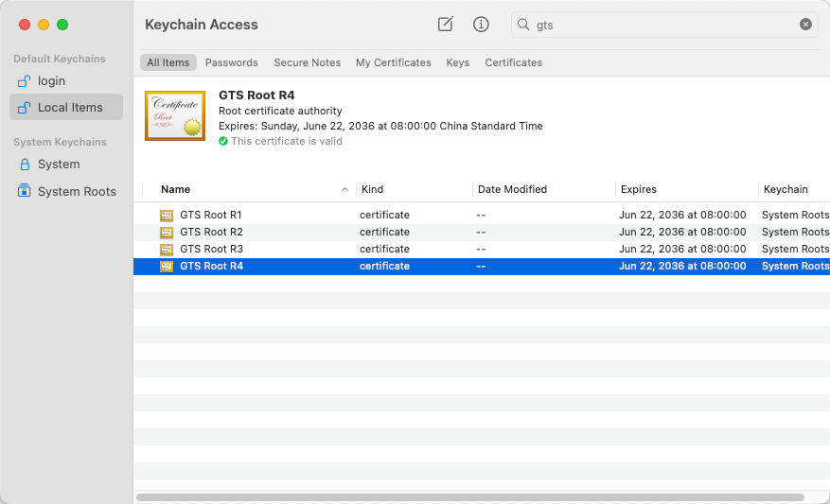Select the Local Items keychain

69,108
